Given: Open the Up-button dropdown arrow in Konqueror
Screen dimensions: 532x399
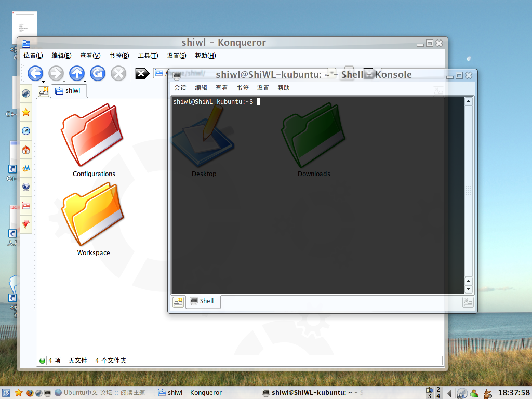Looking at the screenshot, I should pyautogui.click(x=85, y=82).
